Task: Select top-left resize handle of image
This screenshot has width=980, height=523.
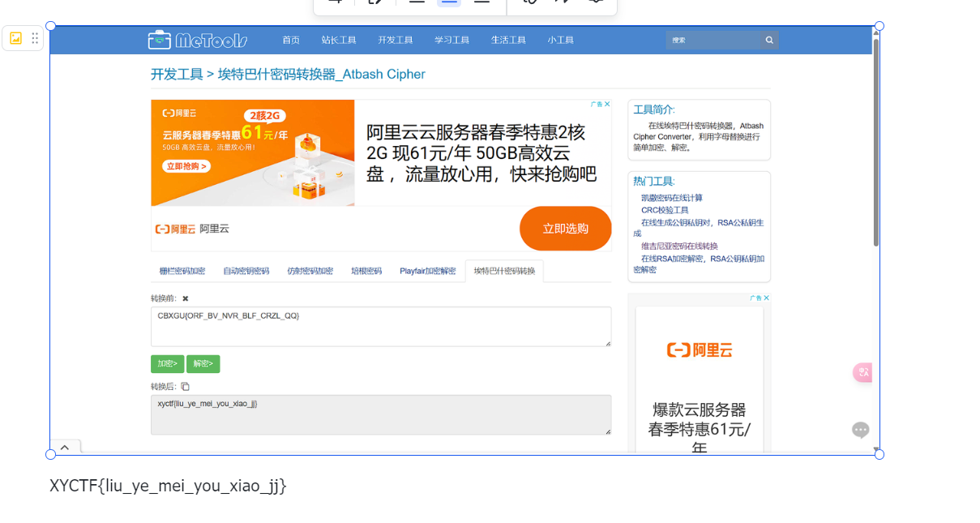Action: (50, 26)
